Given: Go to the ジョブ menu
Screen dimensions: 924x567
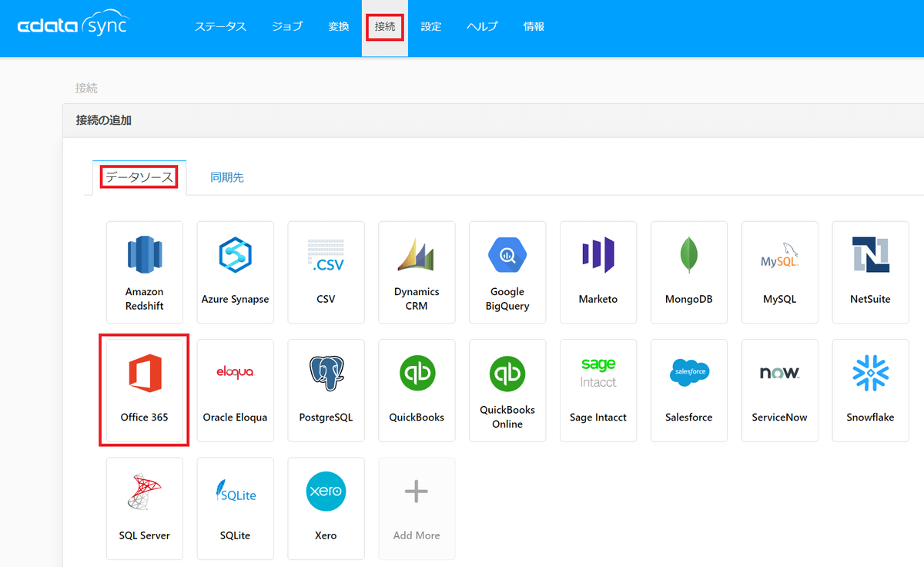Looking at the screenshot, I should tap(287, 26).
